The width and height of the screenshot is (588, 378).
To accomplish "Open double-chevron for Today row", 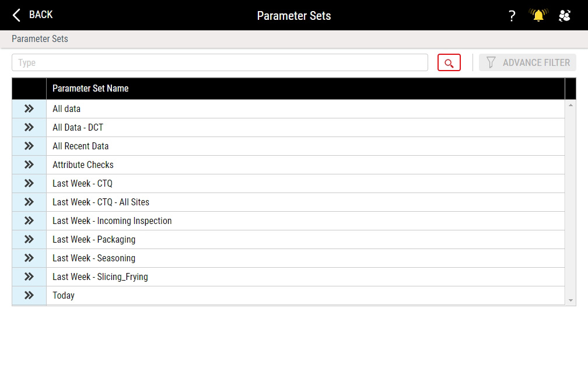I will pyautogui.click(x=29, y=296).
